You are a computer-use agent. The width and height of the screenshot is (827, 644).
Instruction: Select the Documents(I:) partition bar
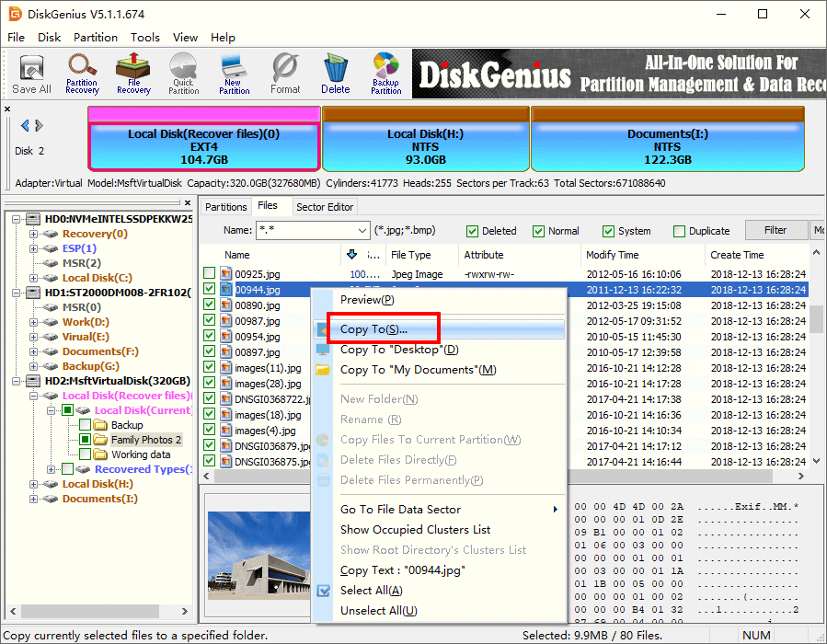coord(667,146)
